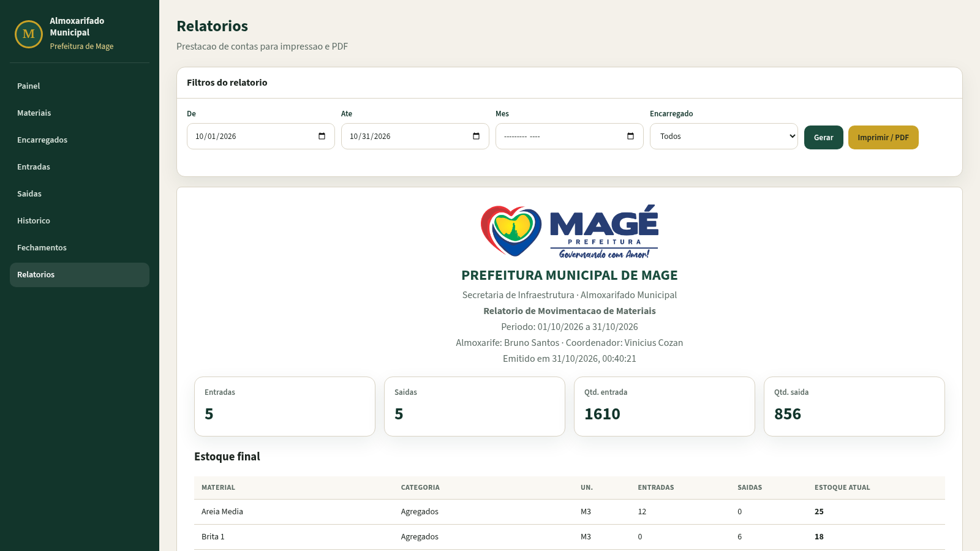Expand the Encarregado dropdown
Image resolution: width=980 pixels, height=551 pixels.
[x=724, y=136]
